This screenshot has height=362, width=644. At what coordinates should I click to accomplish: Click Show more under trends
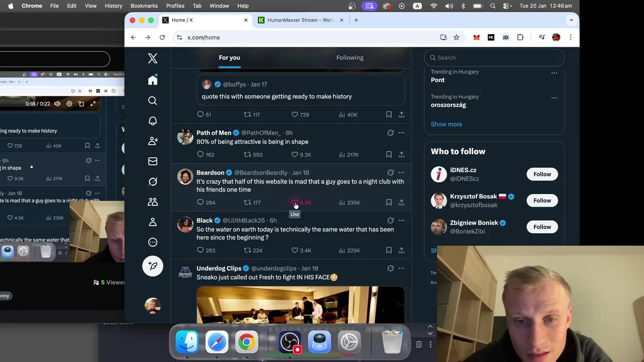coord(446,124)
